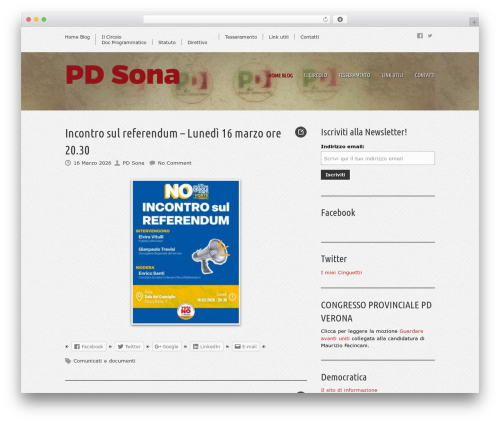
Task: Open the Incontro sul referendum post title
Action: 173,141
